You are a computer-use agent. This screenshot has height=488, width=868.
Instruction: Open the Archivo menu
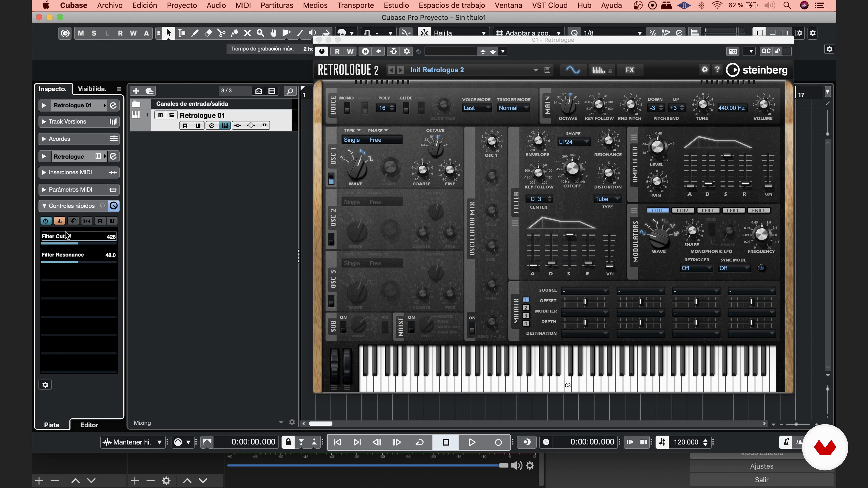click(110, 5)
